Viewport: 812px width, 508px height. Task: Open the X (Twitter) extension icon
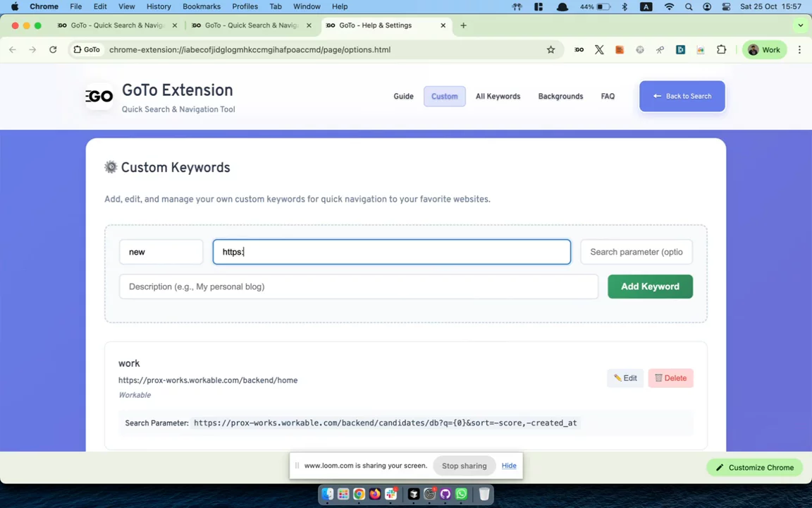(x=599, y=50)
